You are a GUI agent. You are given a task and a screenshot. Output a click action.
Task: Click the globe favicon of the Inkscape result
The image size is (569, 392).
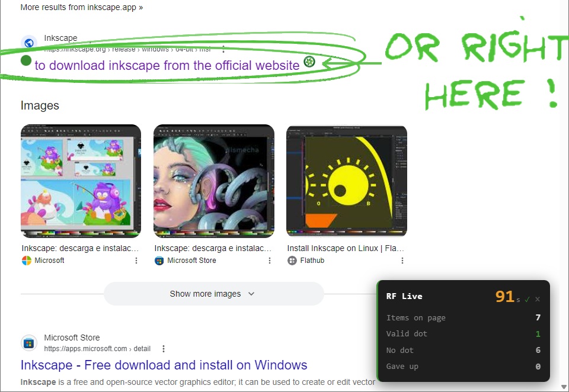[x=29, y=43]
